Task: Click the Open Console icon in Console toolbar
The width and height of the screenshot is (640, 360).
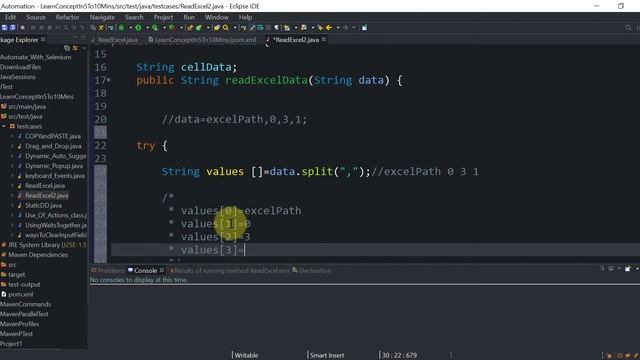Action: point(628,268)
